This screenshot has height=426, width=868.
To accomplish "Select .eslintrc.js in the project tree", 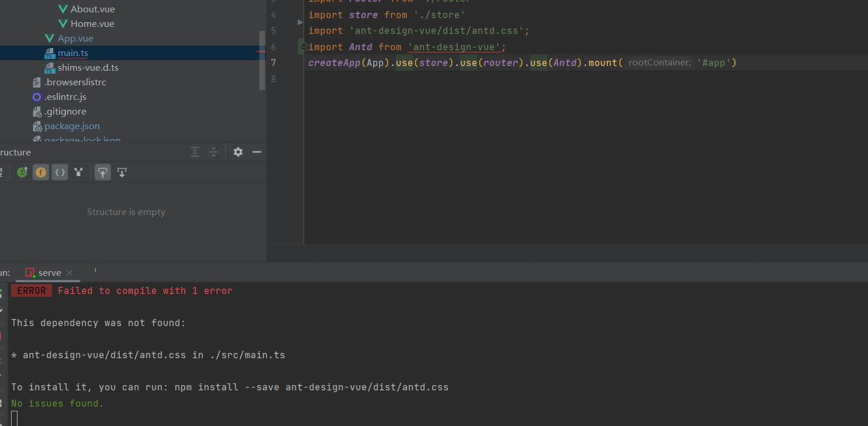I will point(65,97).
